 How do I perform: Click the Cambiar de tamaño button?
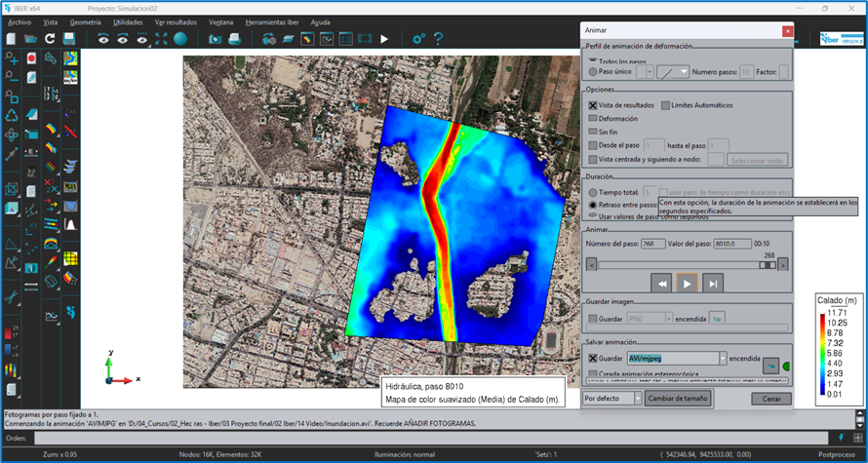pyautogui.click(x=678, y=399)
